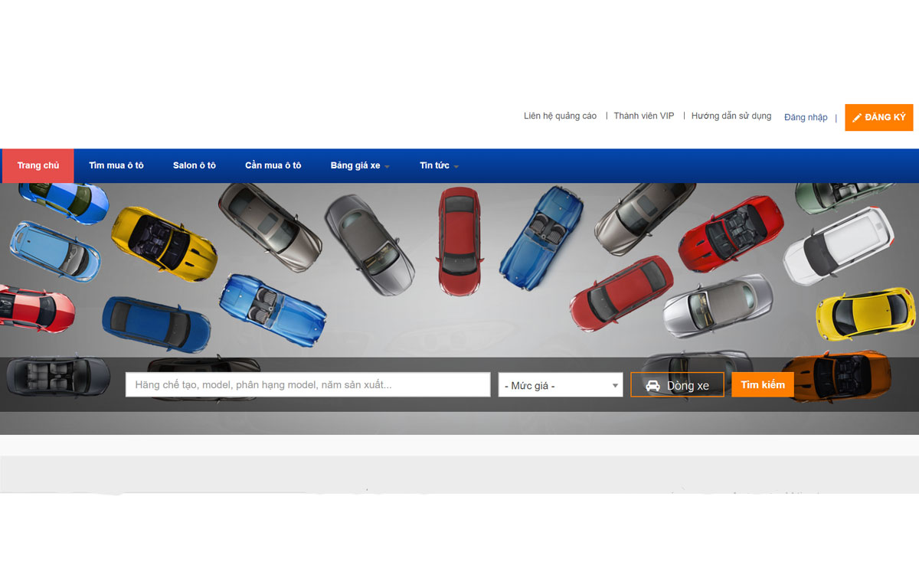Click the vehicle search input field
The image size is (919, 588).
306,384
